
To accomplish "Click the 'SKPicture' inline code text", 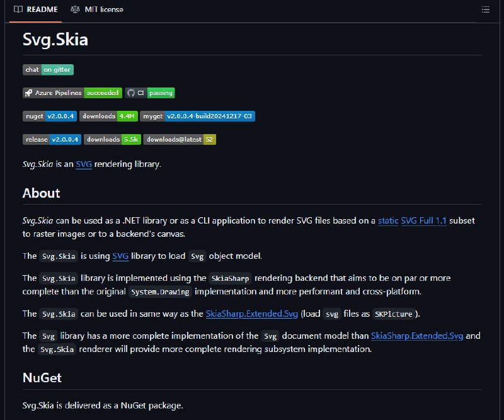I will [x=393, y=314].
